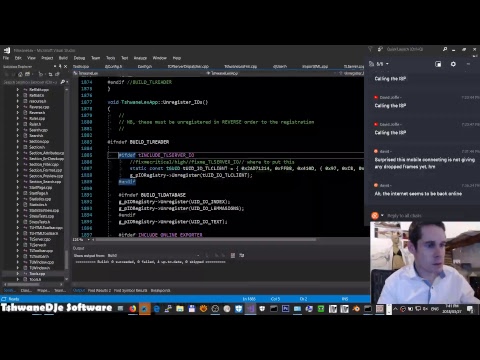Launch Firefox from the taskbar
The width and height of the screenshot is (480, 360).
(x=133, y=309)
